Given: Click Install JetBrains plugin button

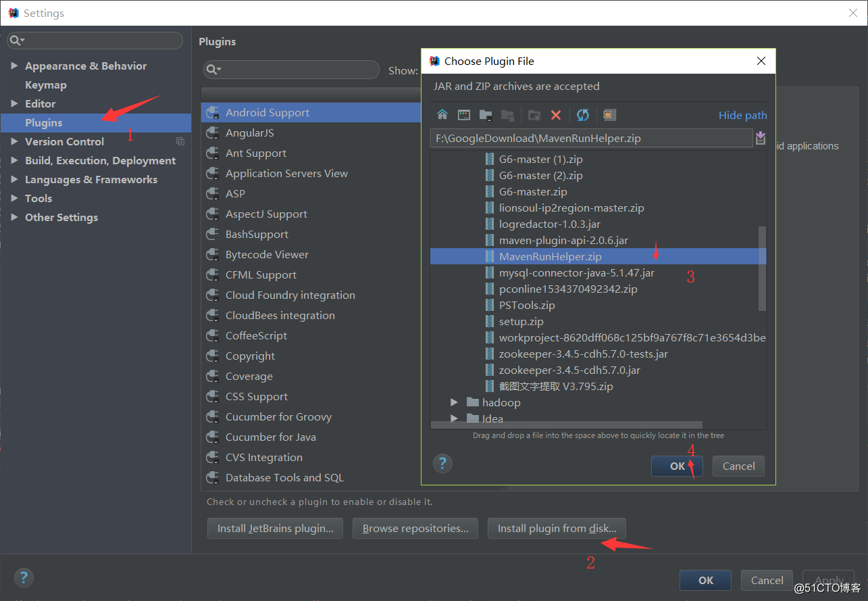Looking at the screenshot, I should click(x=276, y=529).
